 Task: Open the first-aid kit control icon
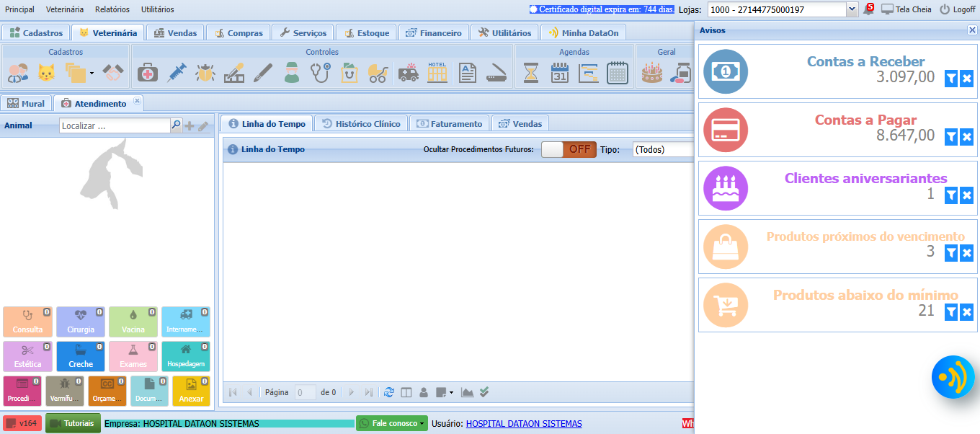(148, 72)
